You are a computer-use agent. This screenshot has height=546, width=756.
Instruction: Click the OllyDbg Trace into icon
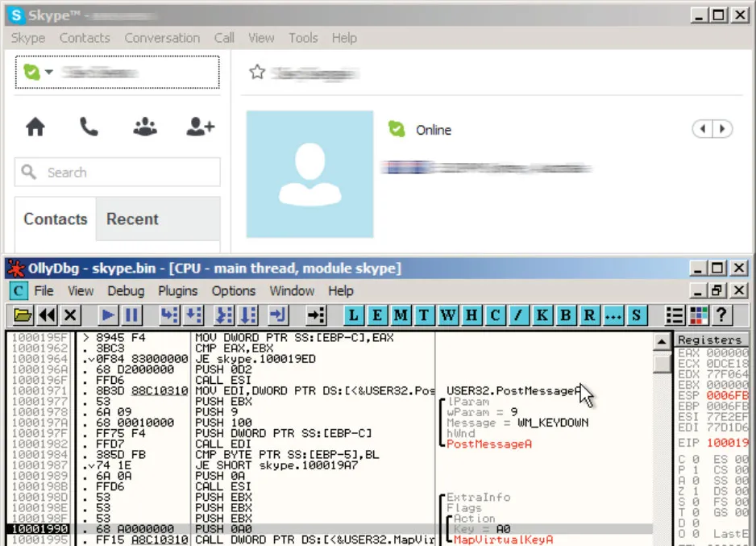(x=224, y=315)
